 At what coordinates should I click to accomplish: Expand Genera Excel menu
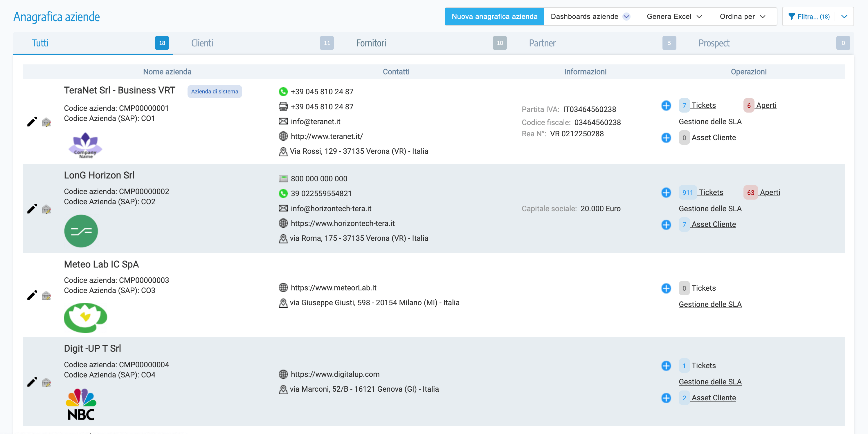coord(674,17)
